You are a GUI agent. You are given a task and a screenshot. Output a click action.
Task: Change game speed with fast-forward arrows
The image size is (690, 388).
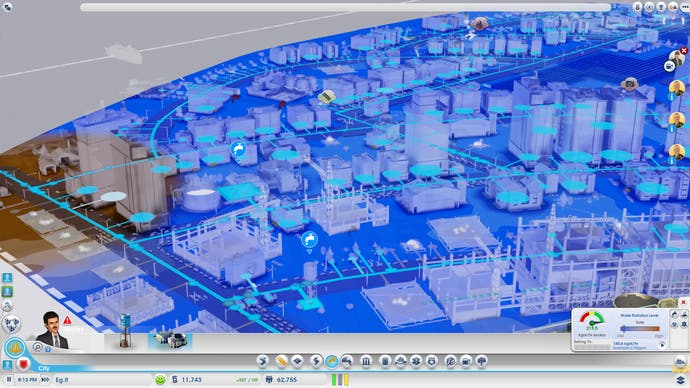tap(45, 379)
